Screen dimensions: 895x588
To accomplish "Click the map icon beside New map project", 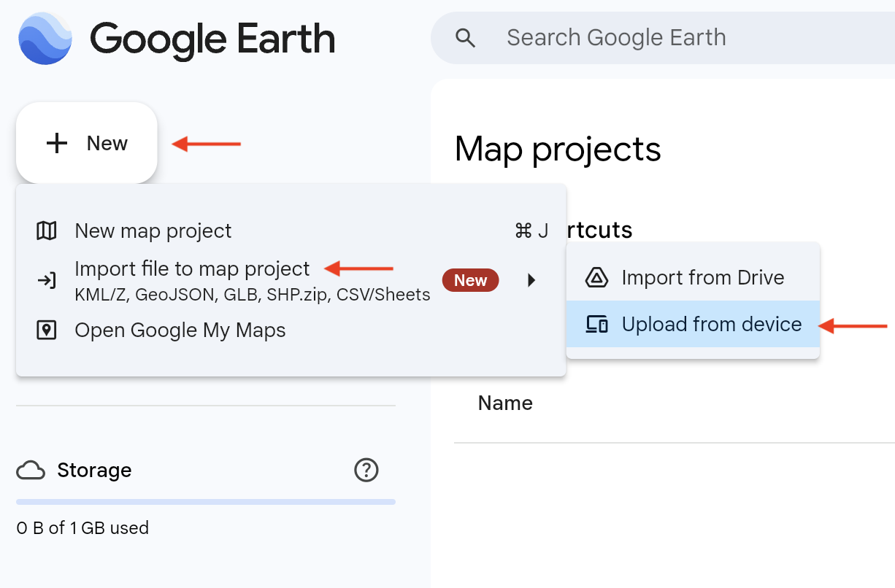I will point(47,231).
